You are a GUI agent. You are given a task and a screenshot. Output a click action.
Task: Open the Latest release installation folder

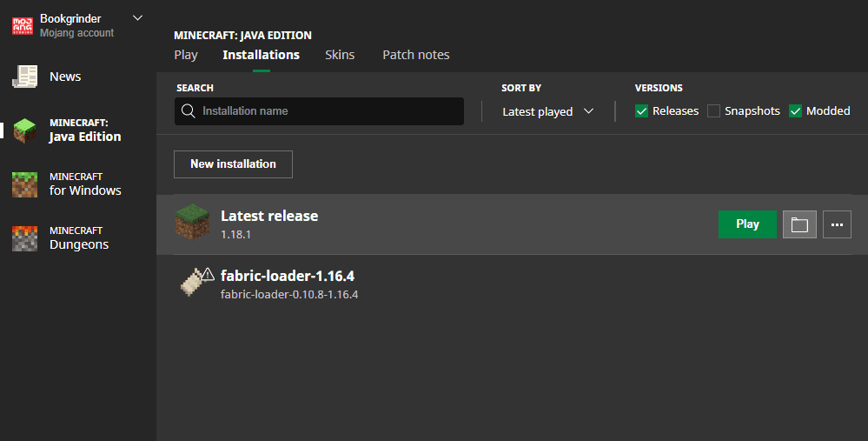[799, 224]
